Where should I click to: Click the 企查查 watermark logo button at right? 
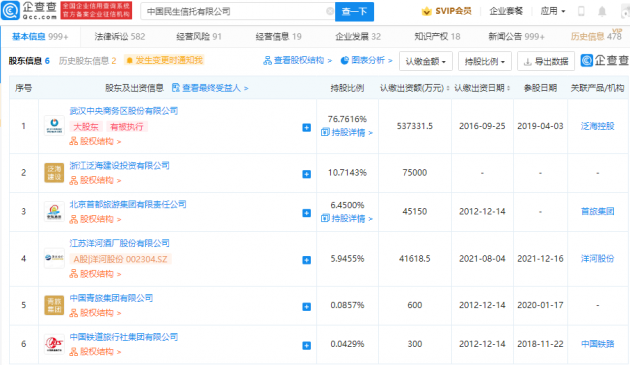pos(605,61)
